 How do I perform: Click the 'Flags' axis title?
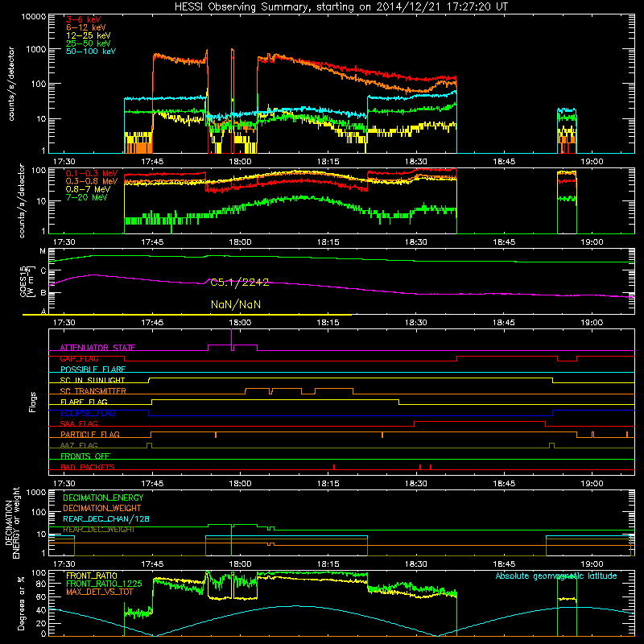[33, 402]
